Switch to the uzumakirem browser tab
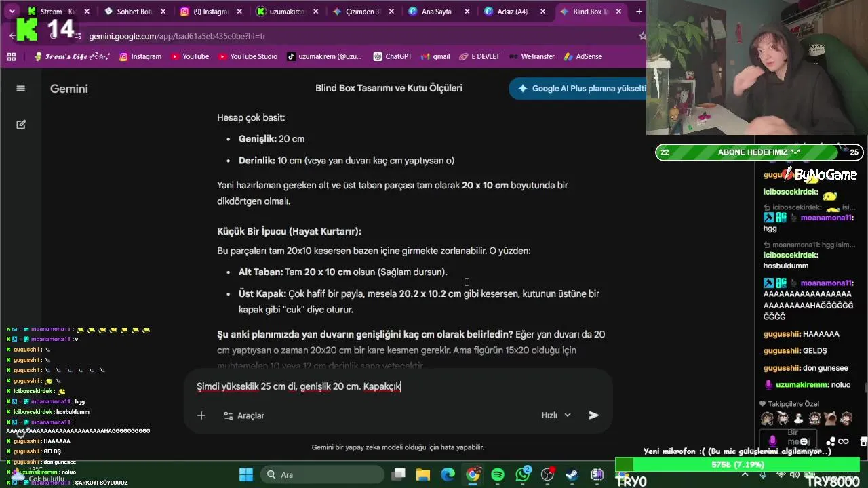The width and height of the screenshot is (868, 488). [287, 12]
